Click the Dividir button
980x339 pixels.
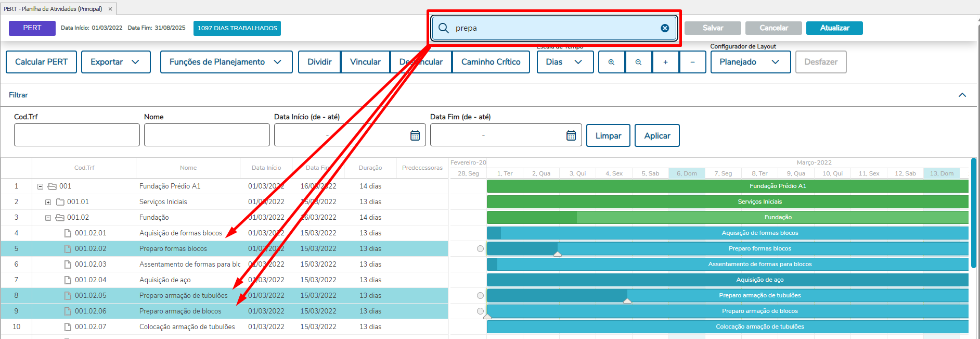coord(319,62)
